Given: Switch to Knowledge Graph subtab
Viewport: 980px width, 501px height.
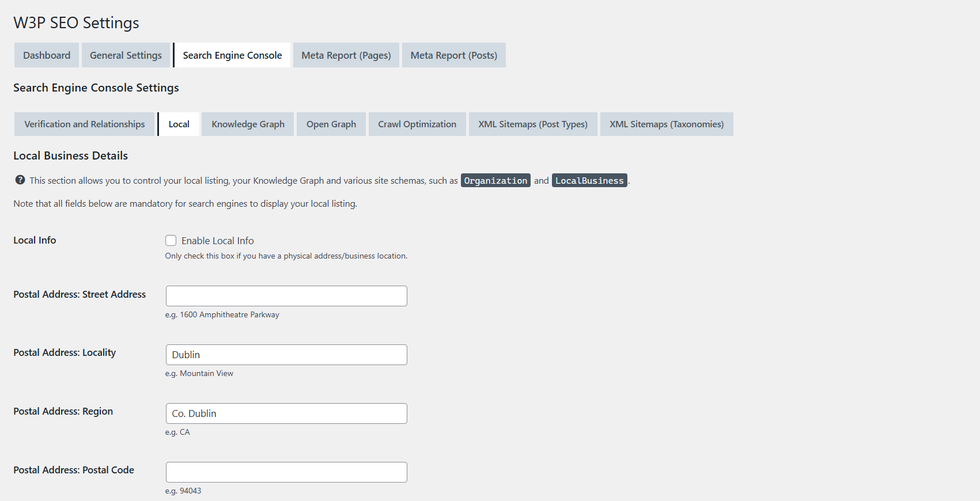Looking at the screenshot, I should [x=248, y=124].
